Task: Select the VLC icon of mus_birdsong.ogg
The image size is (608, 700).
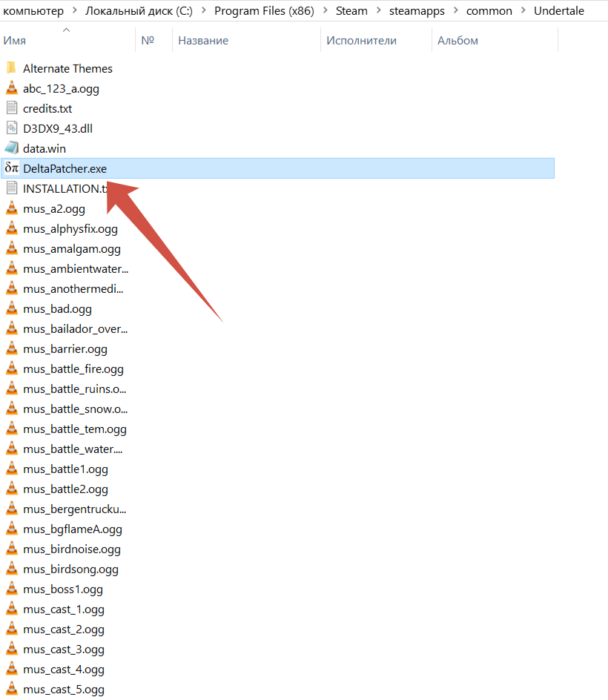Action: click(x=12, y=568)
